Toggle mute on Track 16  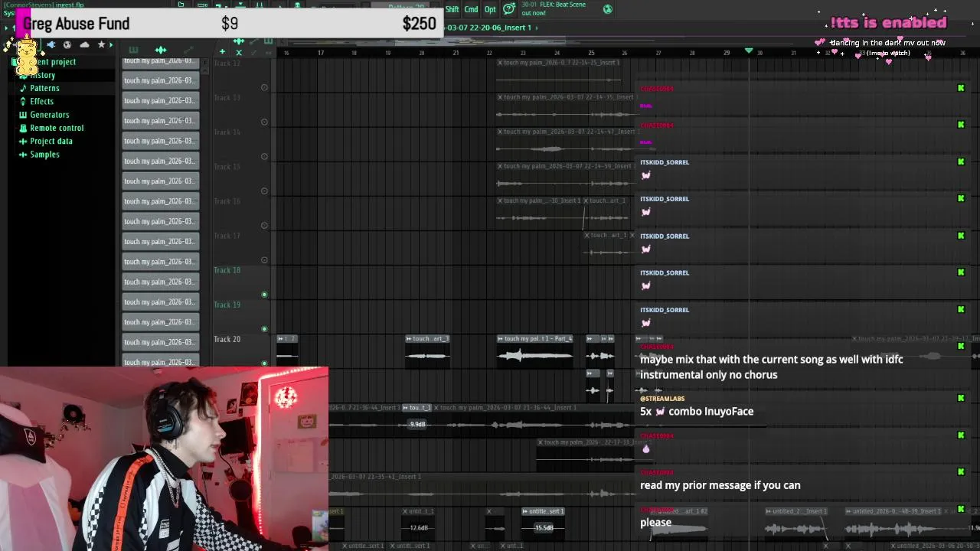click(264, 225)
